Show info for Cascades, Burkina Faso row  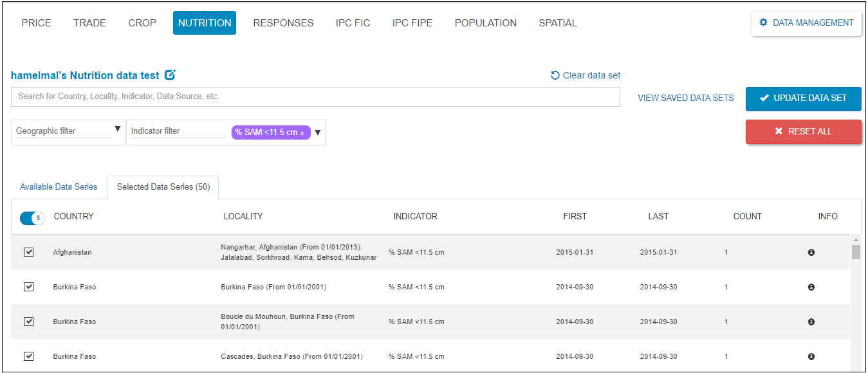click(811, 356)
